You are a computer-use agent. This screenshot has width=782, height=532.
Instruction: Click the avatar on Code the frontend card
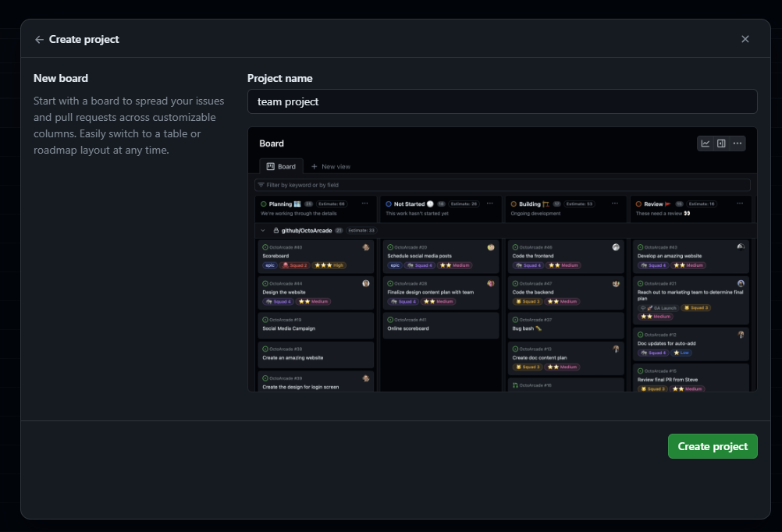point(616,247)
